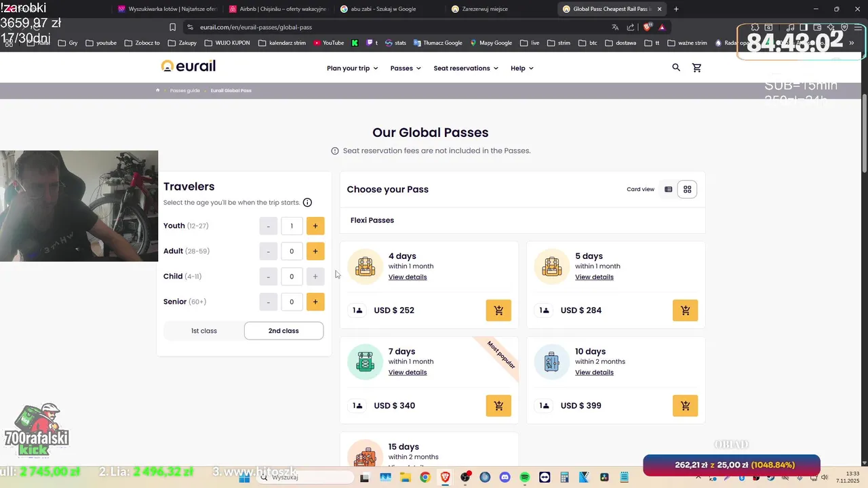Click the translate page icon in address bar

(x=615, y=27)
